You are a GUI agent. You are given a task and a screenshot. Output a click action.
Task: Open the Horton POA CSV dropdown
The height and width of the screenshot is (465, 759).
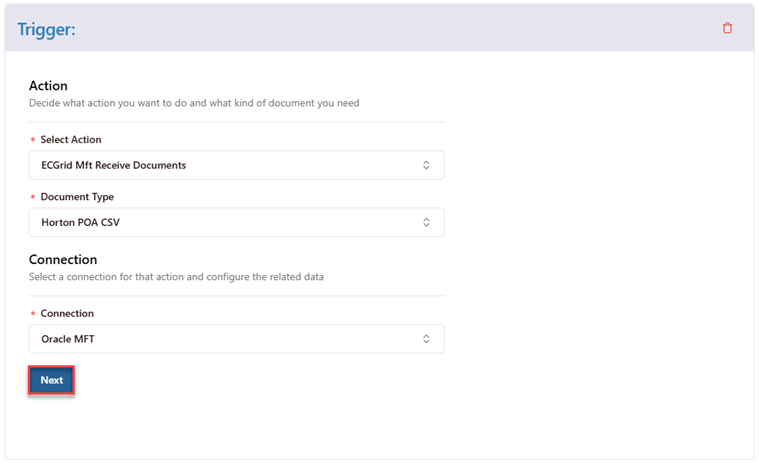pyautogui.click(x=236, y=222)
